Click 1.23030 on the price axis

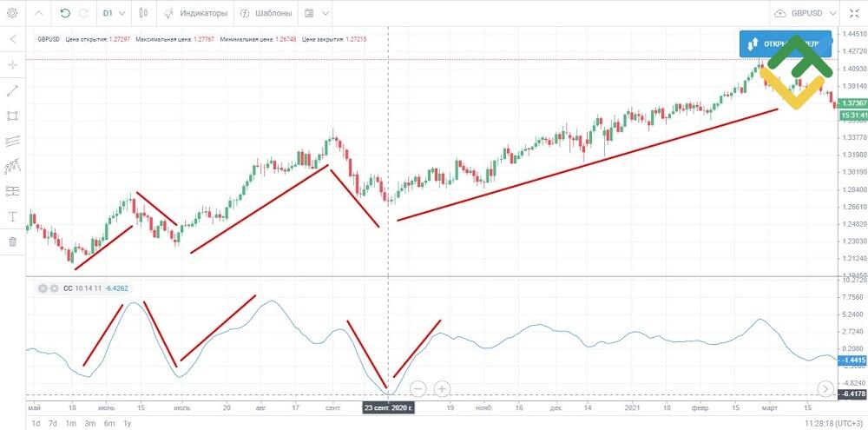(x=855, y=241)
